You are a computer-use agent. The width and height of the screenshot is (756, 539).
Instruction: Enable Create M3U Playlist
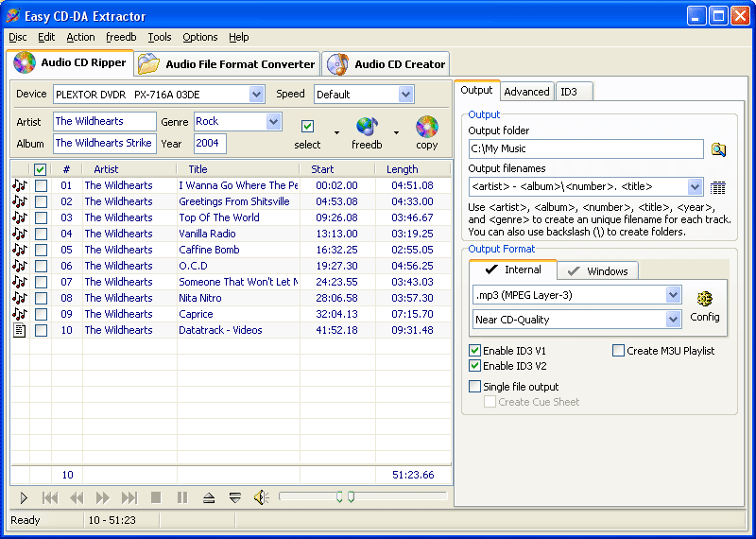click(618, 350)
